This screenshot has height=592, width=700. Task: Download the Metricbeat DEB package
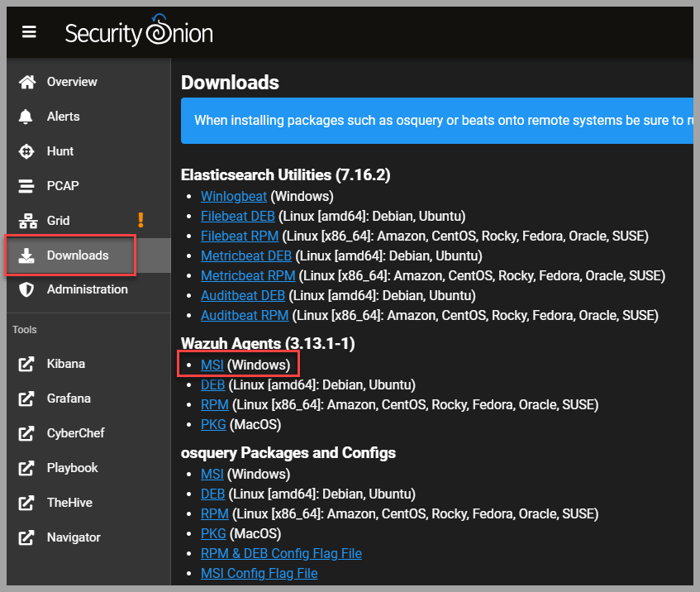point(246,256)
